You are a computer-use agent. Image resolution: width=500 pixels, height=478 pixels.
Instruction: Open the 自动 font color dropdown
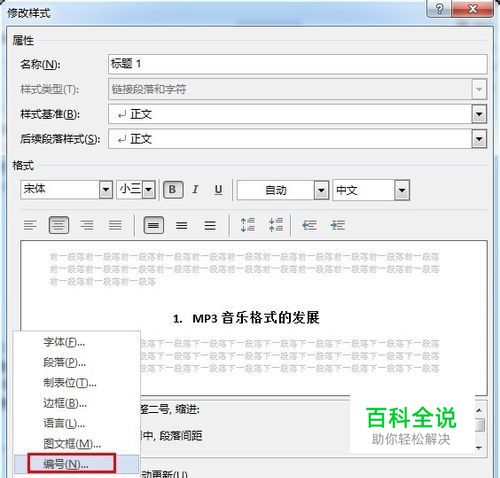[321, 190]
